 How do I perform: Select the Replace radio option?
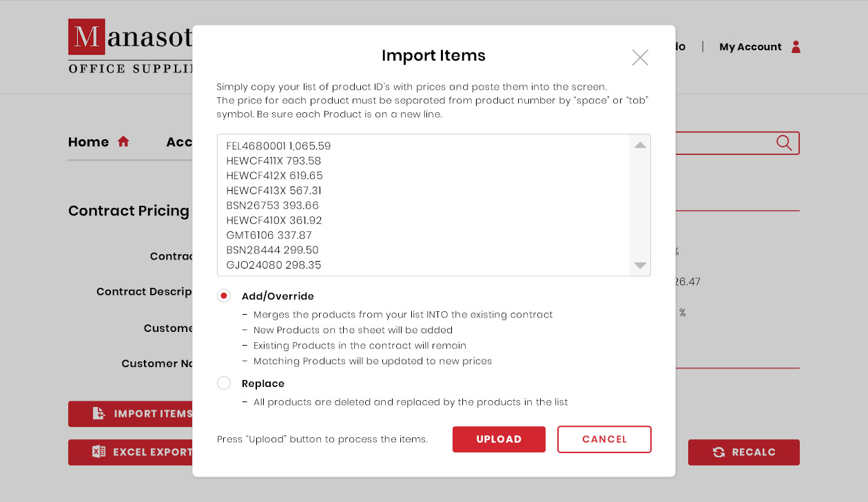tap(224, 384)
